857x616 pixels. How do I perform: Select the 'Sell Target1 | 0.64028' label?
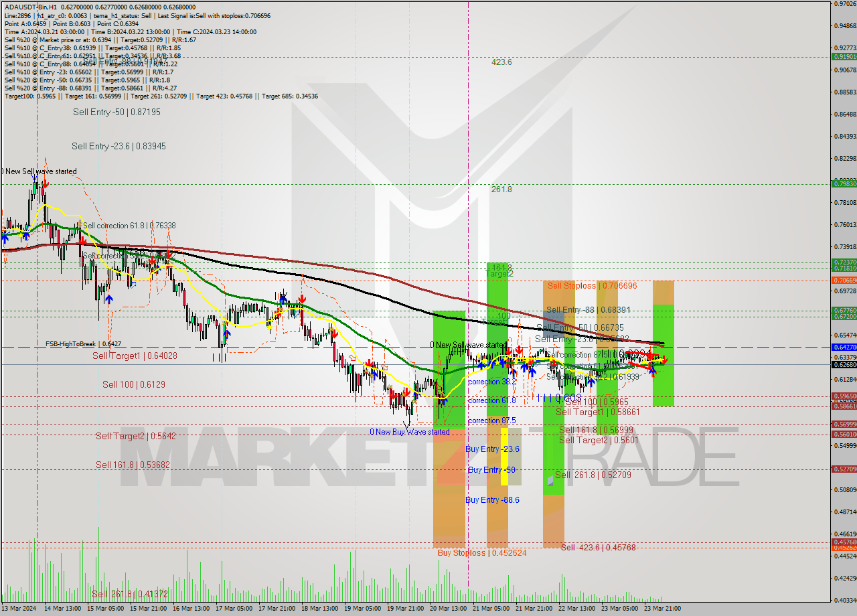click(x=135, y=356)
